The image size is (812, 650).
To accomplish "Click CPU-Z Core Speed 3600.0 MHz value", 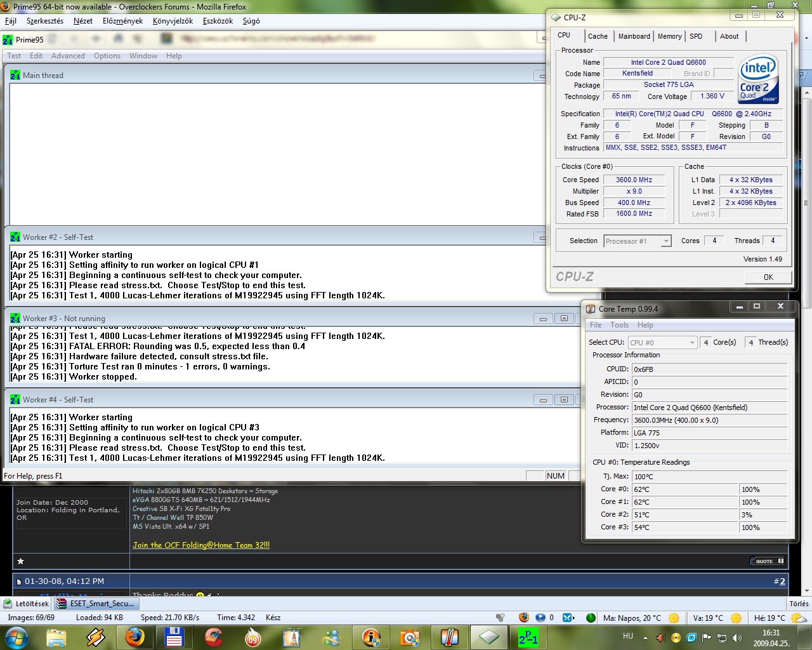I will pyautogui.click(x=634, y=180).
